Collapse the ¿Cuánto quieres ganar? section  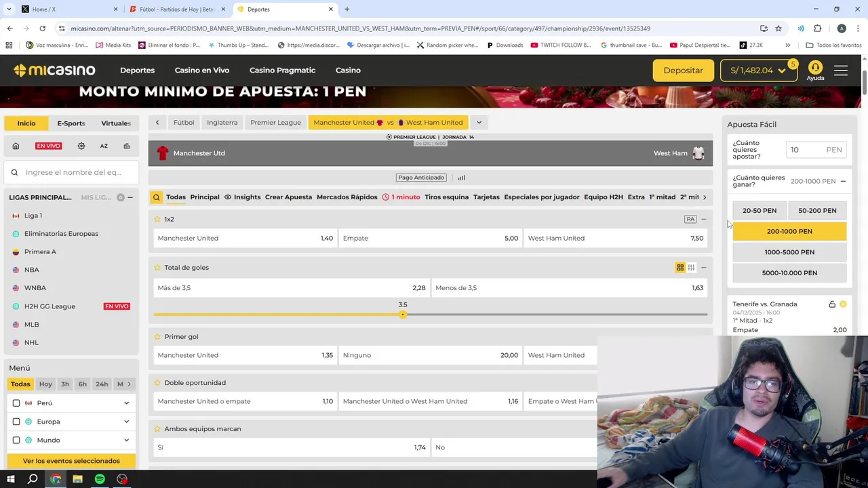843,182
